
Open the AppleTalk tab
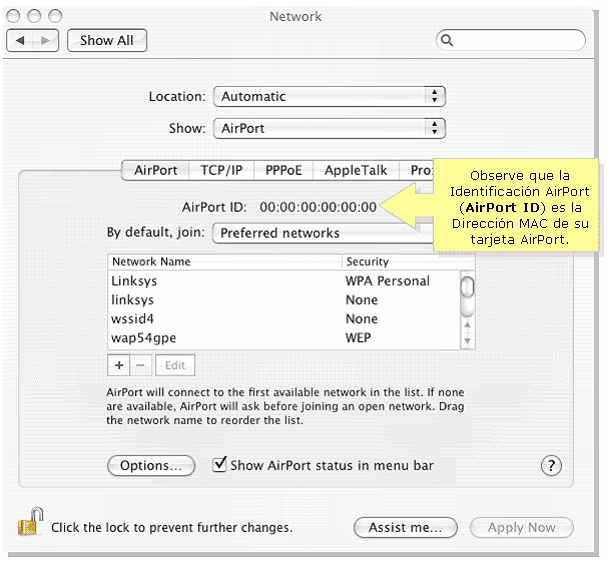(x=355, y=170)
